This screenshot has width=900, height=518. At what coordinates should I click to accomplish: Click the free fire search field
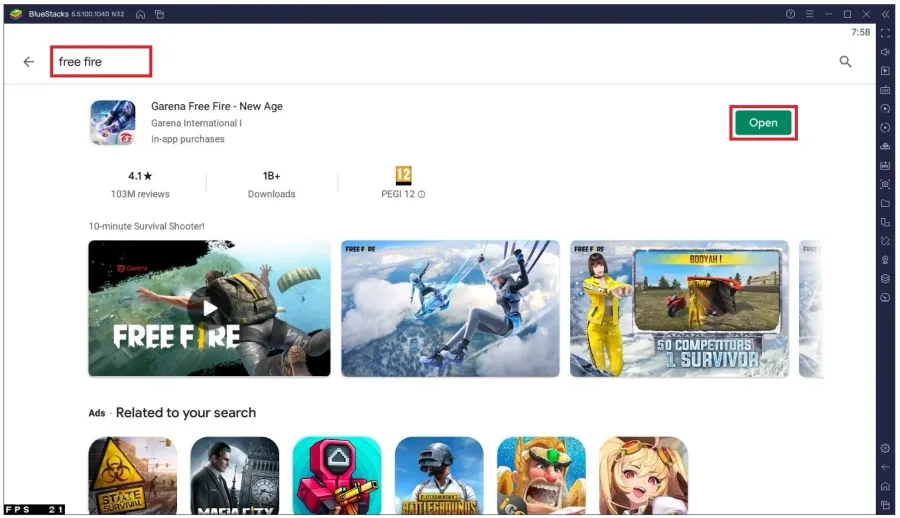click(x=101, y=61)
